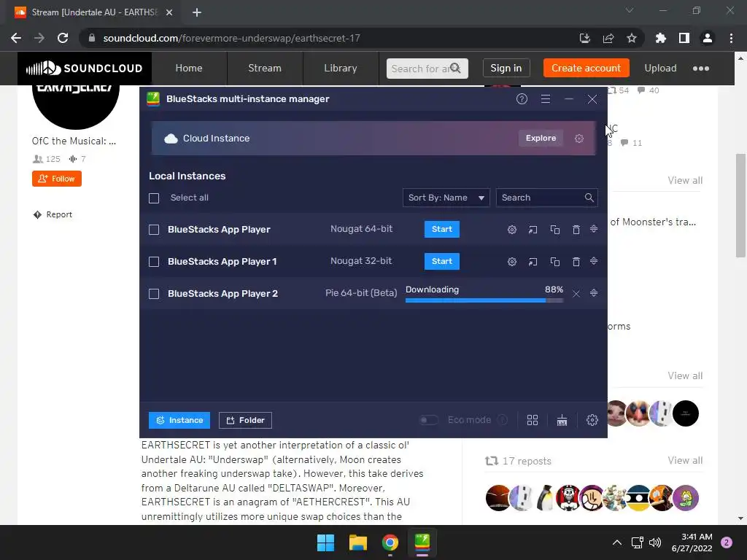Screen dimensions: 747x560
Task: Focus the SoundCloud search box
Action: point(427,68)
